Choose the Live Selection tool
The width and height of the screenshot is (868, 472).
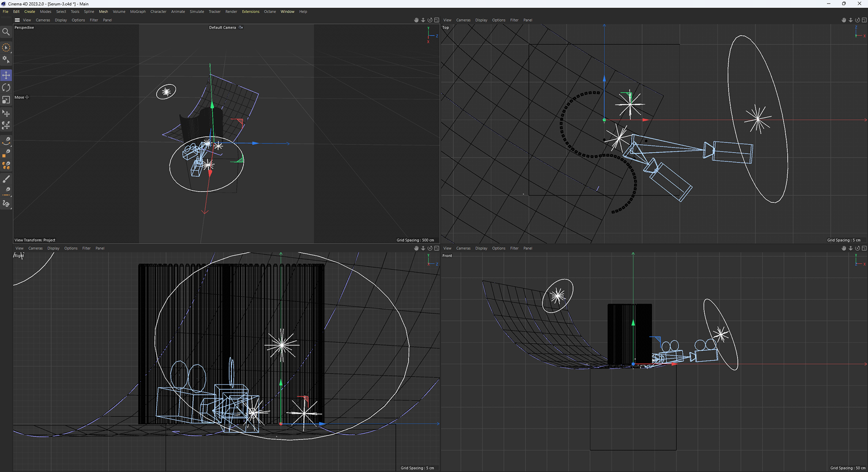6,47
